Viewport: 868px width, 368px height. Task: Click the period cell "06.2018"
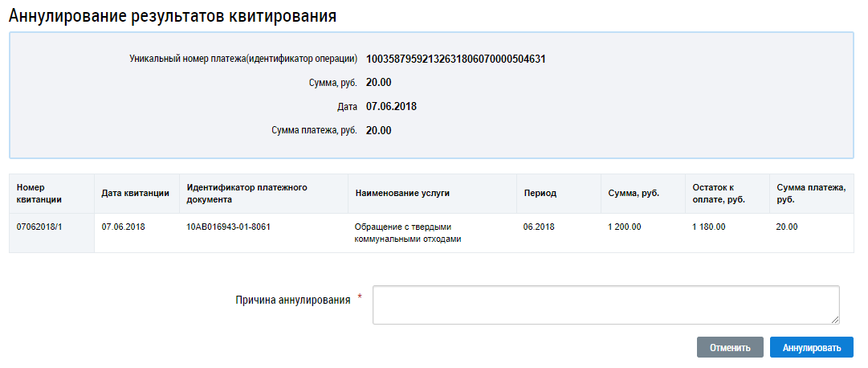[x=538, y=227]
